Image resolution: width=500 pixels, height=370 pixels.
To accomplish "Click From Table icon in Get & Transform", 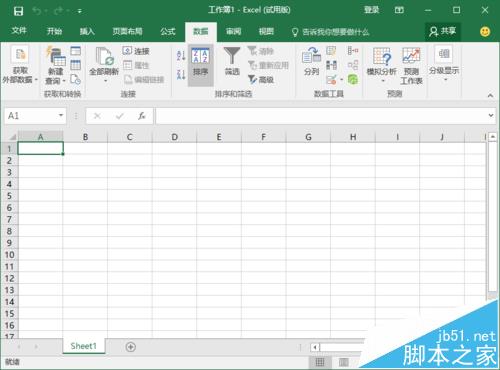I will pos(76,65).
